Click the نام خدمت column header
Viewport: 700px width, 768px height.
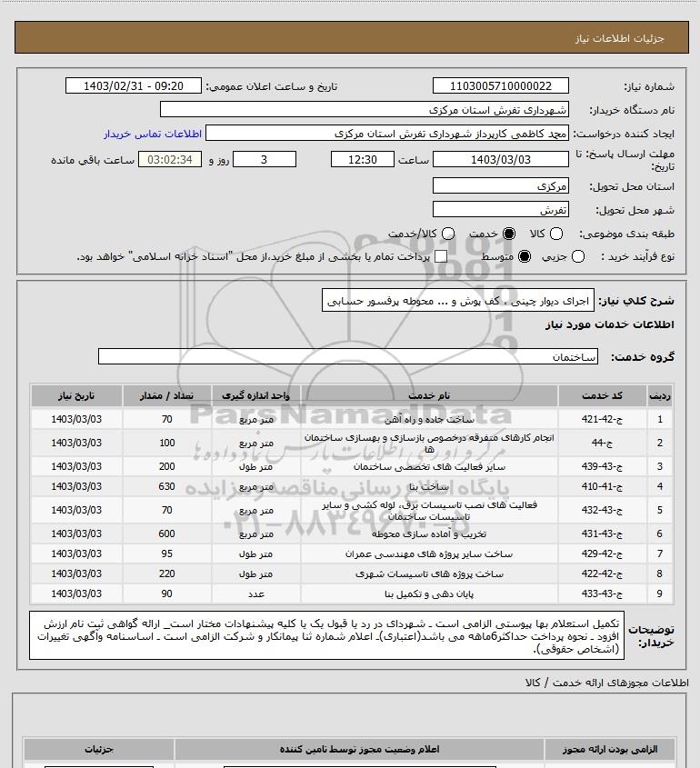click(429, 395)
